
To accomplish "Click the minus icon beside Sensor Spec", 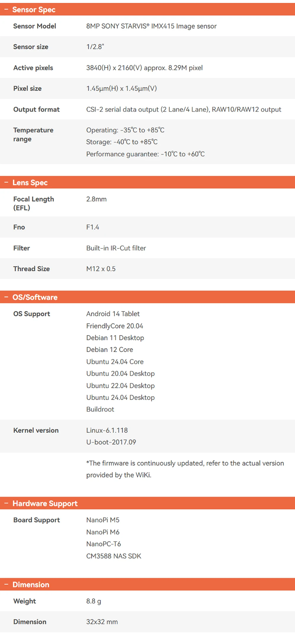I will click(6, 9).
